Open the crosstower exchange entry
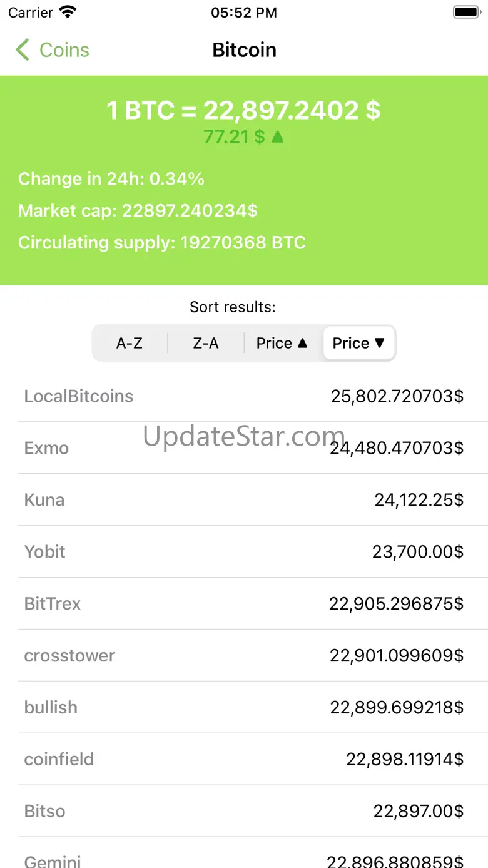The height and width of the screenshot is (868, 488). (244, 656)
